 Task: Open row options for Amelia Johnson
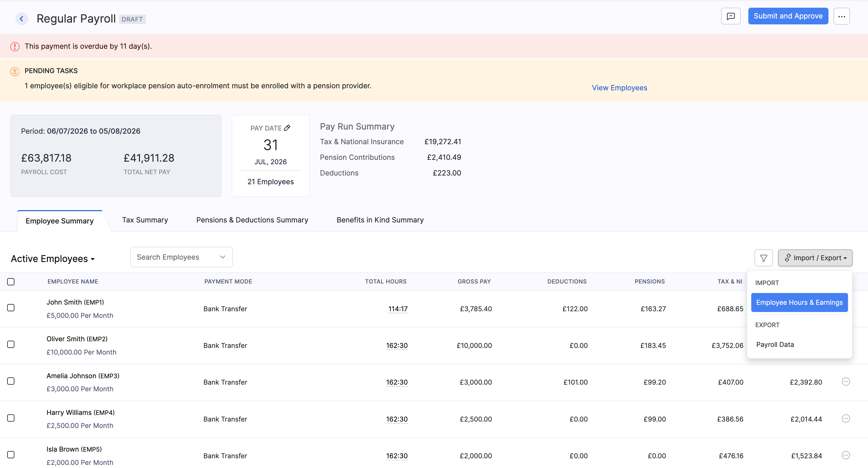(x=846, y=382)
